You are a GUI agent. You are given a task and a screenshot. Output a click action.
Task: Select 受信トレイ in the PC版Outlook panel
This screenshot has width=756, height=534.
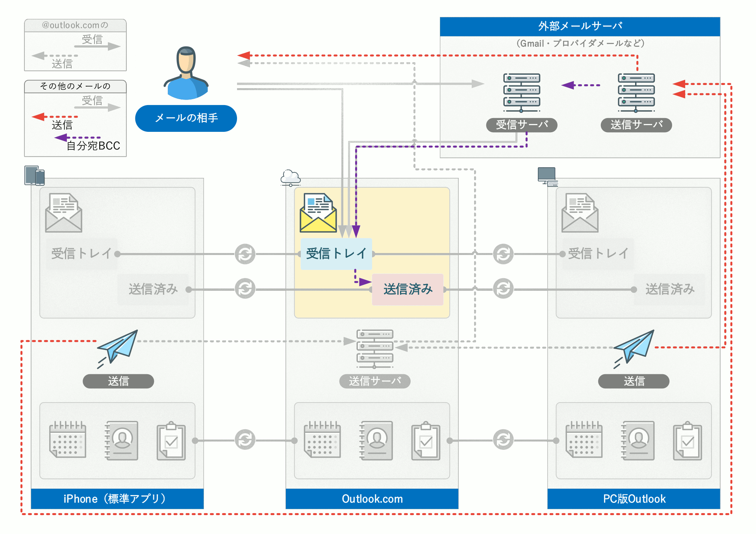(x=598, y=254)
